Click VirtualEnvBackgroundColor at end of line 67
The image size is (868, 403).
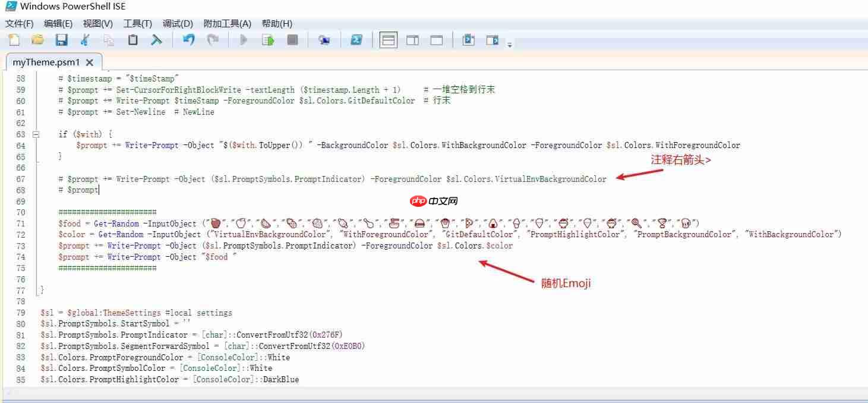[551, 179]
